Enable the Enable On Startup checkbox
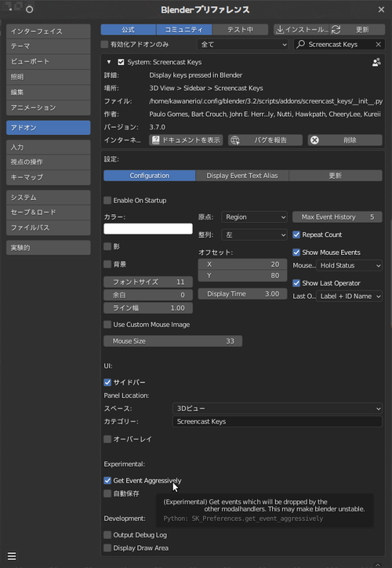The height and width of the screenshot is (568, 392). [107, 200]
